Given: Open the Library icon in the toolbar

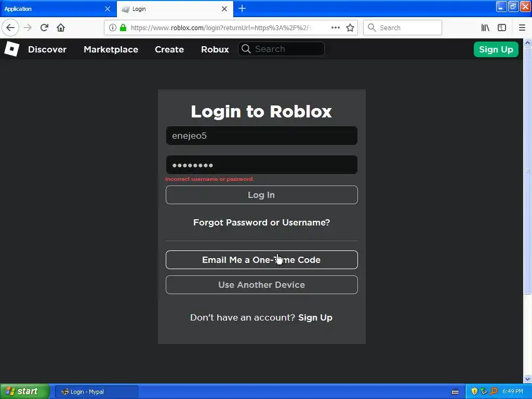Looking at the screenshot, I should coord(485,28).
